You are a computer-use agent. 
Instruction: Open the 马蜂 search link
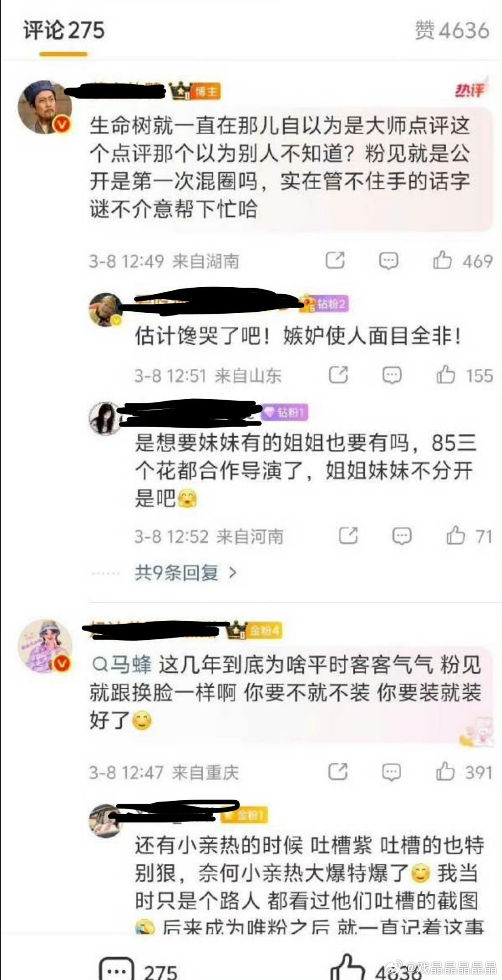pyautogui.click(x=122, y=665)
